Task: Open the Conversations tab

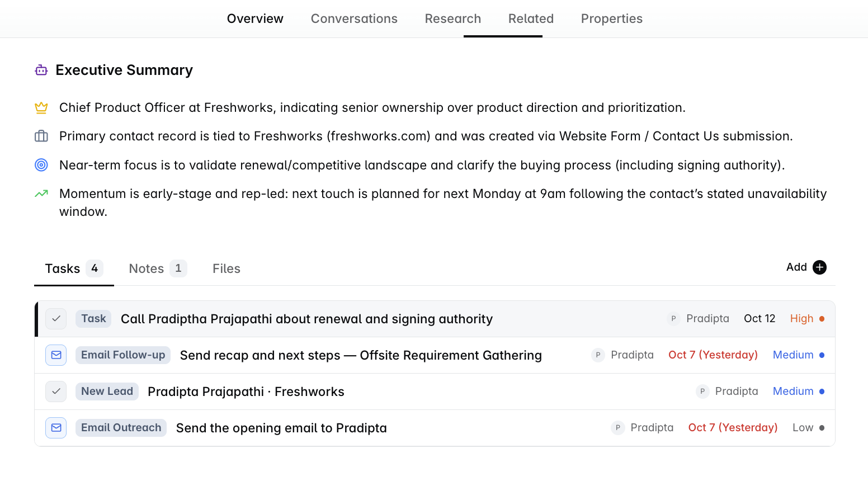Action: [354, 18]
